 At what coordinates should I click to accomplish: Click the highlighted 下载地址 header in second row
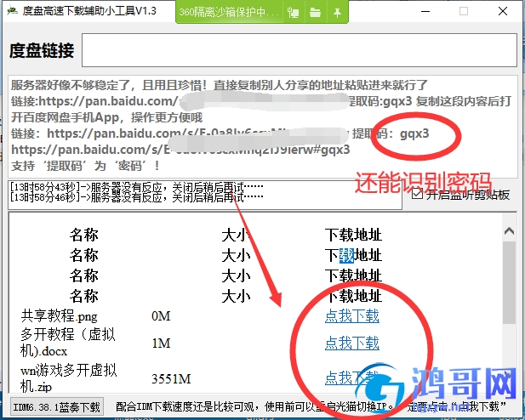(353, 255)
